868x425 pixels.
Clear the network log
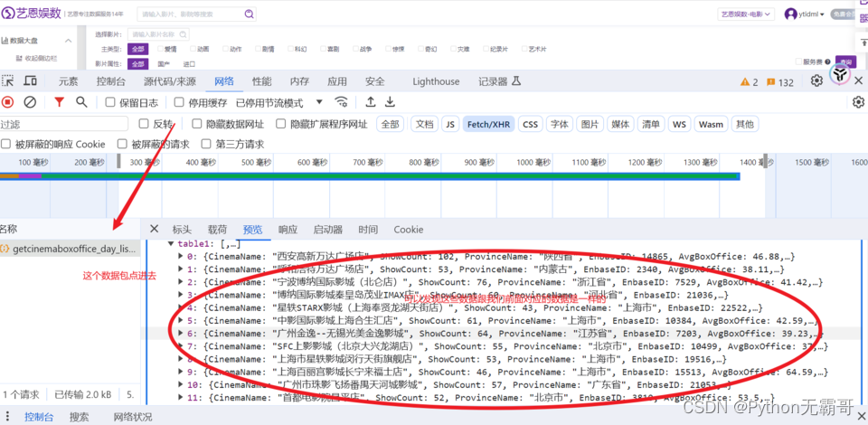[x=30, y=102]
